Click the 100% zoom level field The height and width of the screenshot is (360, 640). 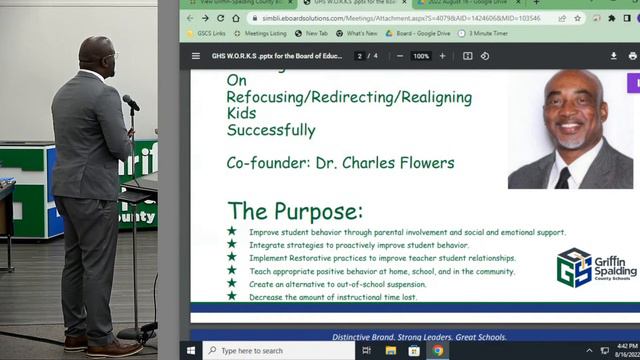point(421,56)
